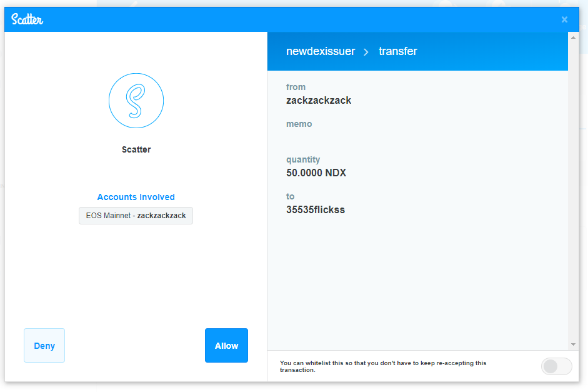
Task: Click the newdexissuer contract name
Action: click(321, 51)
